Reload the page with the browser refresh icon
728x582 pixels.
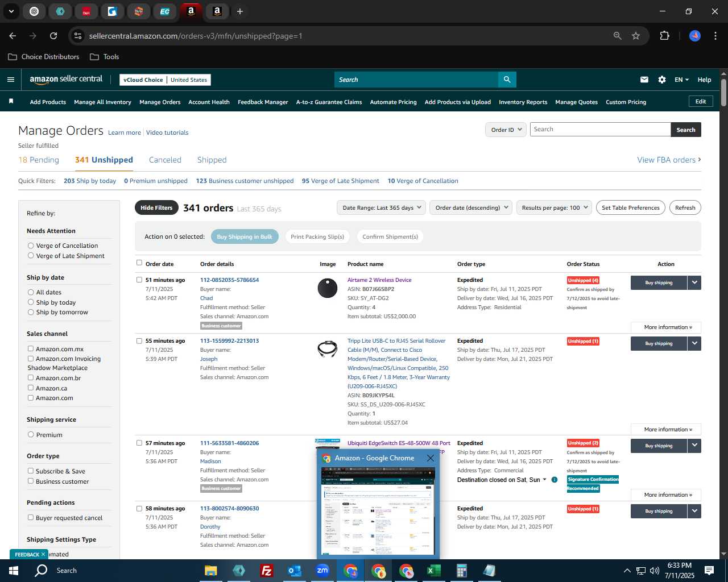click(53, 36)
